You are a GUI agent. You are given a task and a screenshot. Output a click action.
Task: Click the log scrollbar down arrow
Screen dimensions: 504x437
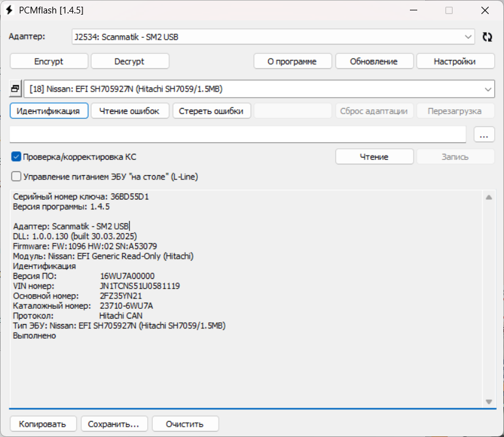(489, 401)
